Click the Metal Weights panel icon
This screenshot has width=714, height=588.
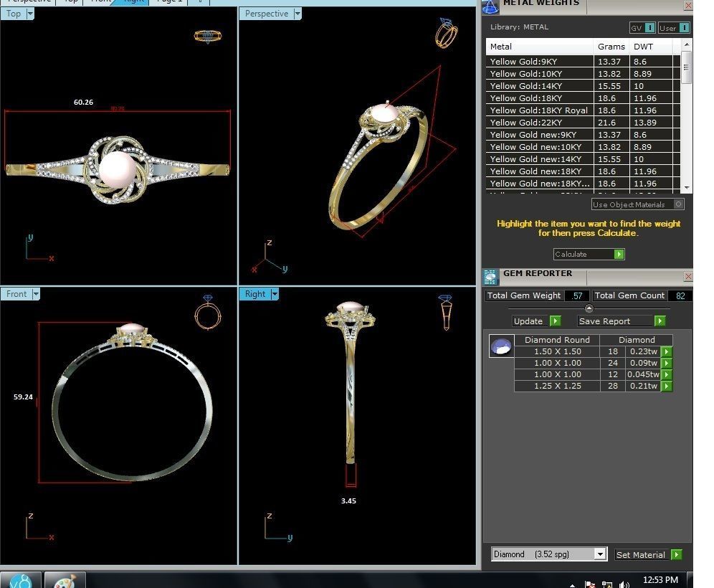pyautogui.click(x=490, y=6)
